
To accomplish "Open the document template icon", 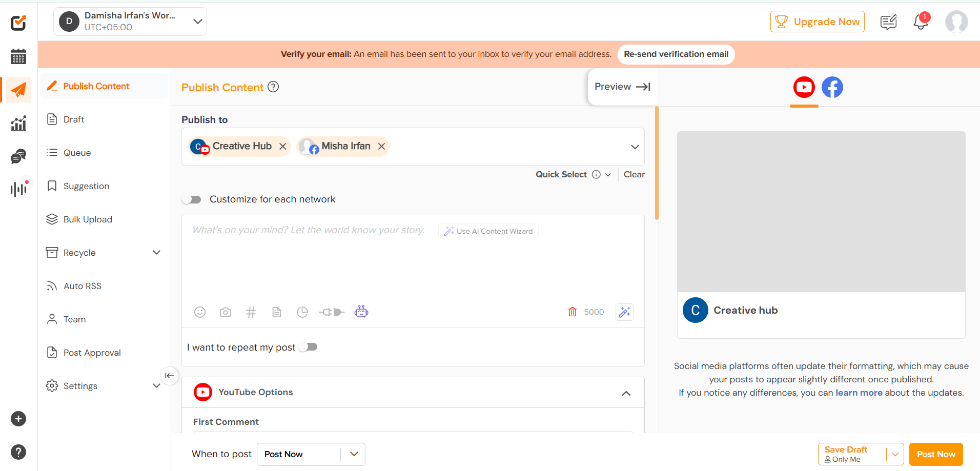I will coord(277,312).
